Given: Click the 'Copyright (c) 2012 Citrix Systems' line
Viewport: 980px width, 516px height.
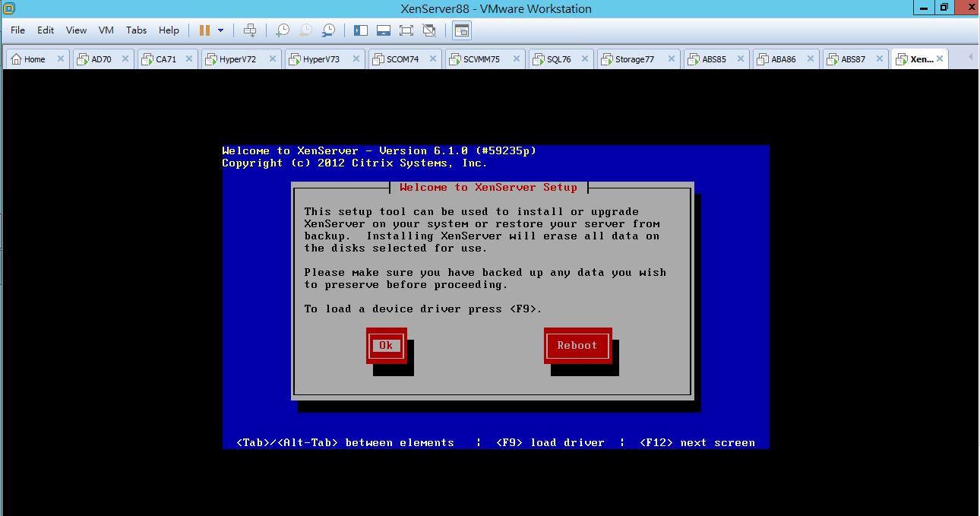Looking at the screenshot, I should [x=355, y=163].
